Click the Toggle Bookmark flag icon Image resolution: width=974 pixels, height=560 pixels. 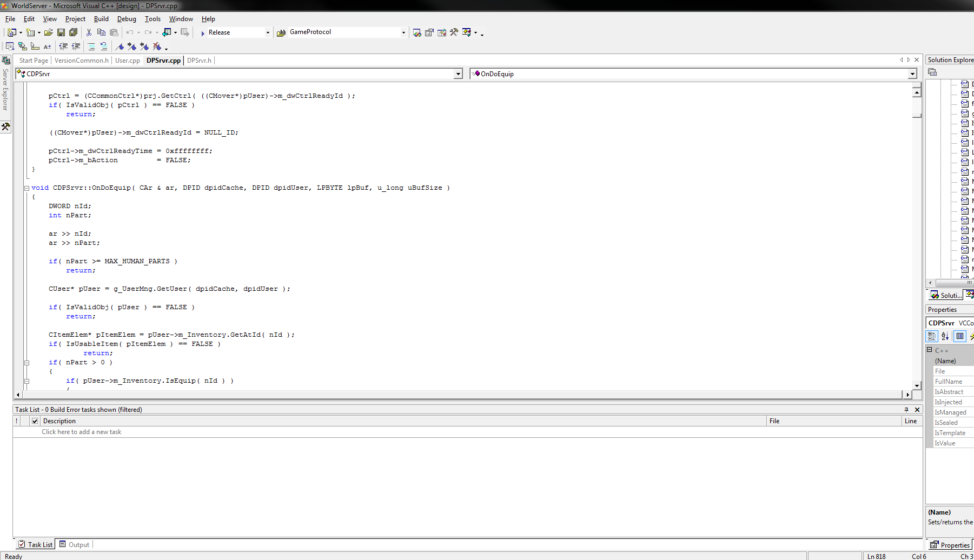point(120,46)
